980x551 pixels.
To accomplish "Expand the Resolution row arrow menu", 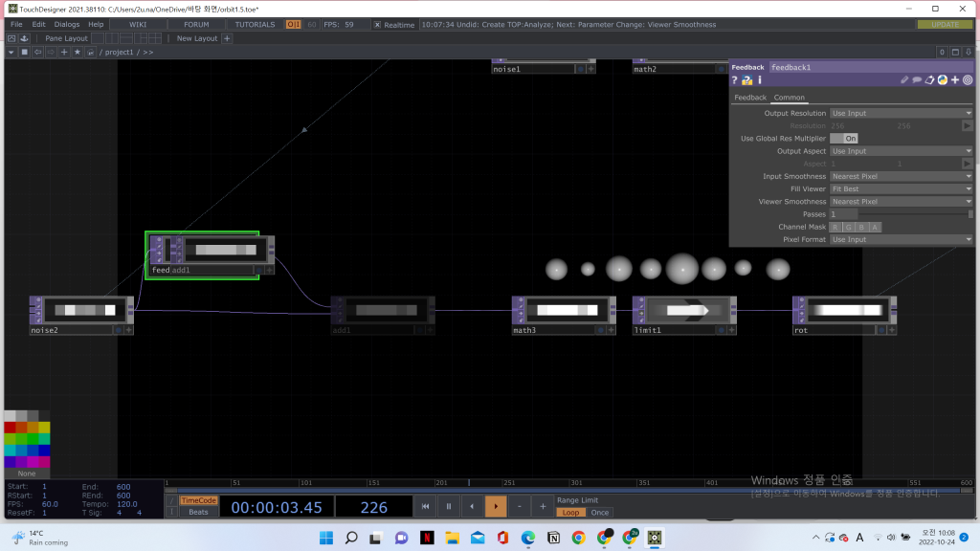I will (x=967, y=125).
